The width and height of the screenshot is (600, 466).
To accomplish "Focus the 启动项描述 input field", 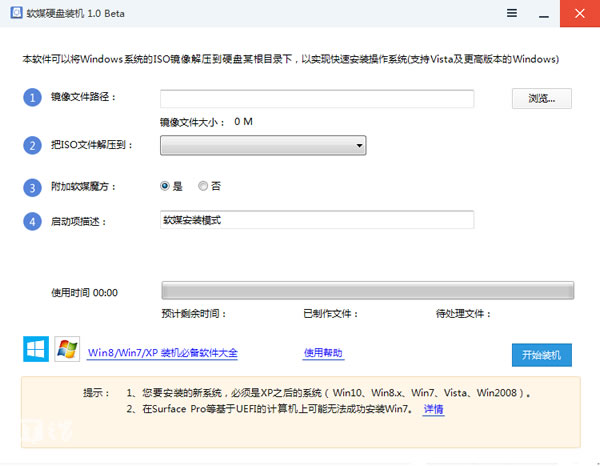I will (317, 220).
